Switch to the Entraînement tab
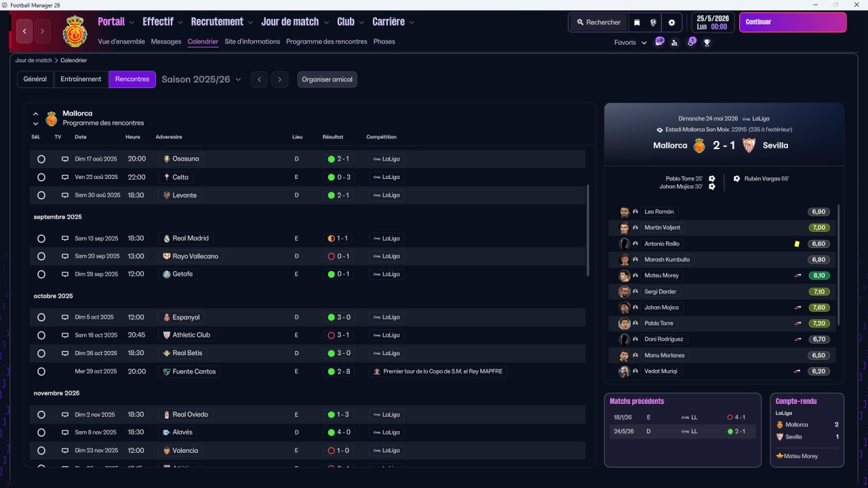 81,79
